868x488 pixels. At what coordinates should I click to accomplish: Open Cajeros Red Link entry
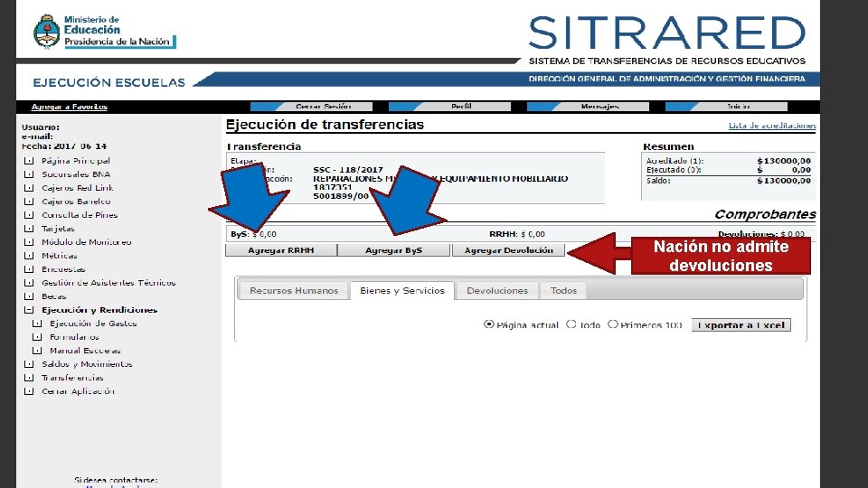78,188
